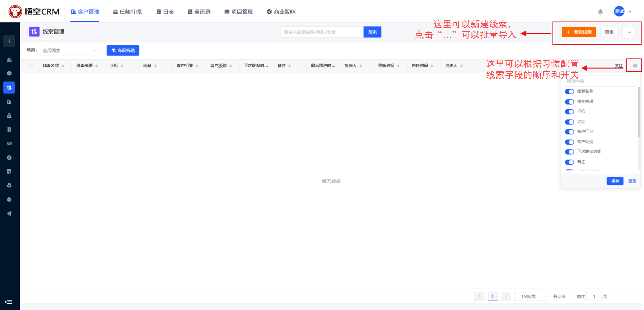The height and width of the screenshot is (310, 644).
Task: Click the paper plane icon in sidebar
Action: pos(9,214)
